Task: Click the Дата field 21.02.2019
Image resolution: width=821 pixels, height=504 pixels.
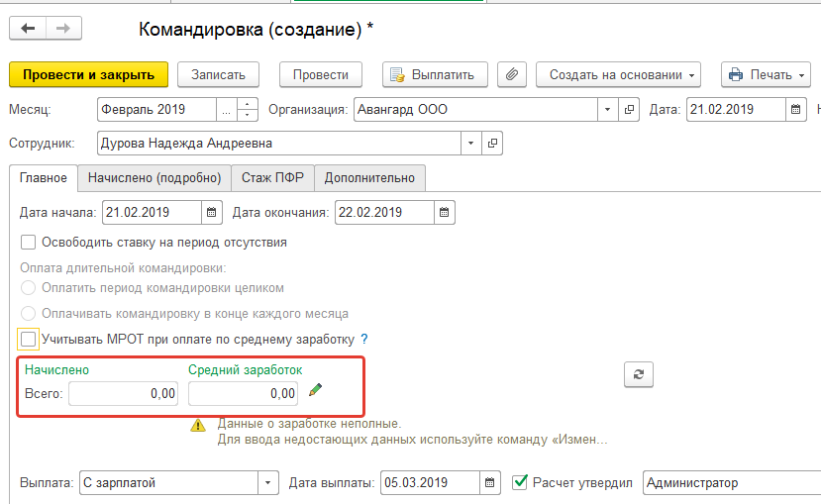Action: (x=736, y=109)
